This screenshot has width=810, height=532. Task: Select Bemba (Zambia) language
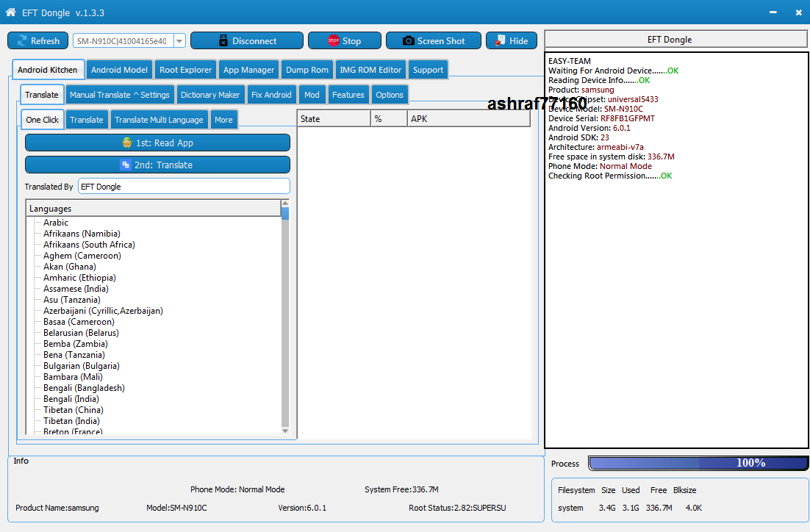tap(76, 343)
